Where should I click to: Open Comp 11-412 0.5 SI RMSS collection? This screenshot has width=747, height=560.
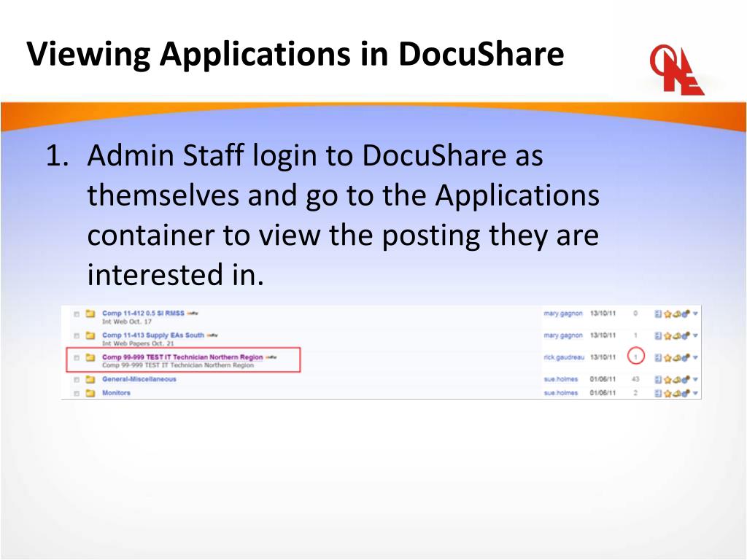(143, 314)
